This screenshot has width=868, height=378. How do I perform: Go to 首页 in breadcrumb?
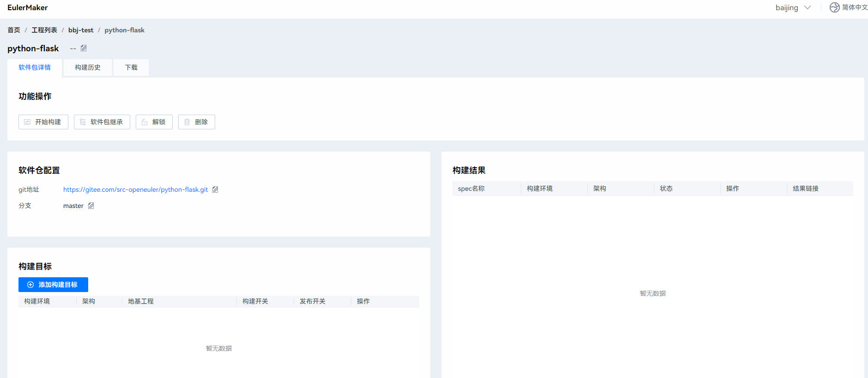click(14, 30)
